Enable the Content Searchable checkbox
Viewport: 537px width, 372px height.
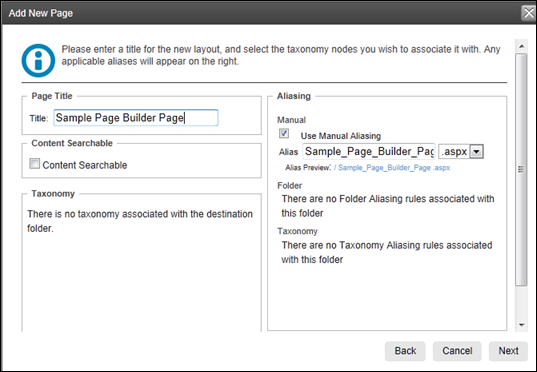(x=34, y=163)
